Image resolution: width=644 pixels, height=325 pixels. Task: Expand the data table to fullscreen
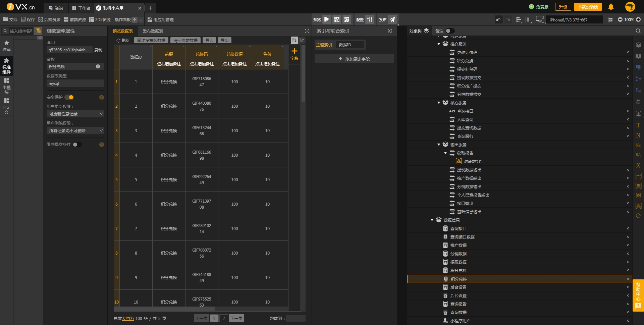coord(307,31)
